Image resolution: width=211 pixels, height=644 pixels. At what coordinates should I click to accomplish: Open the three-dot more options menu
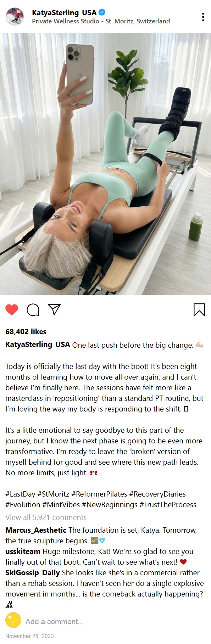203,17
